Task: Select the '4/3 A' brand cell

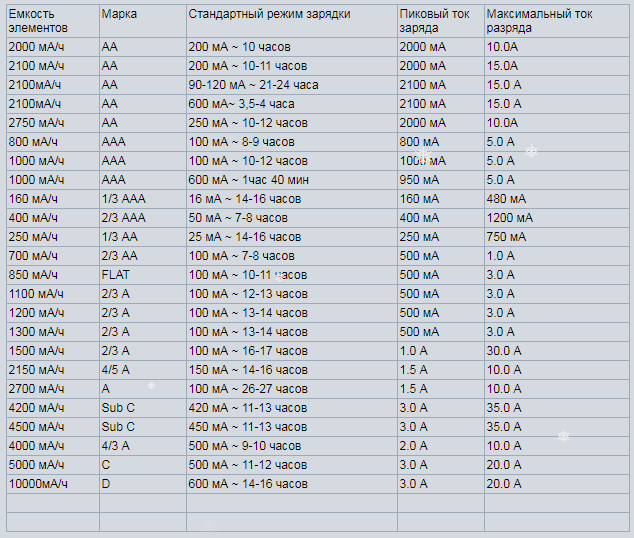Action: (x=143, y=446)
